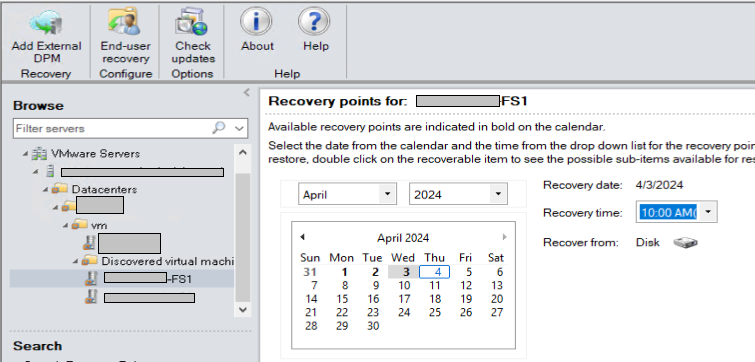Select April 19 on the calendar
Image resolution: width=755 pixels, height=362 pixels.
click(x=466, y=299)
